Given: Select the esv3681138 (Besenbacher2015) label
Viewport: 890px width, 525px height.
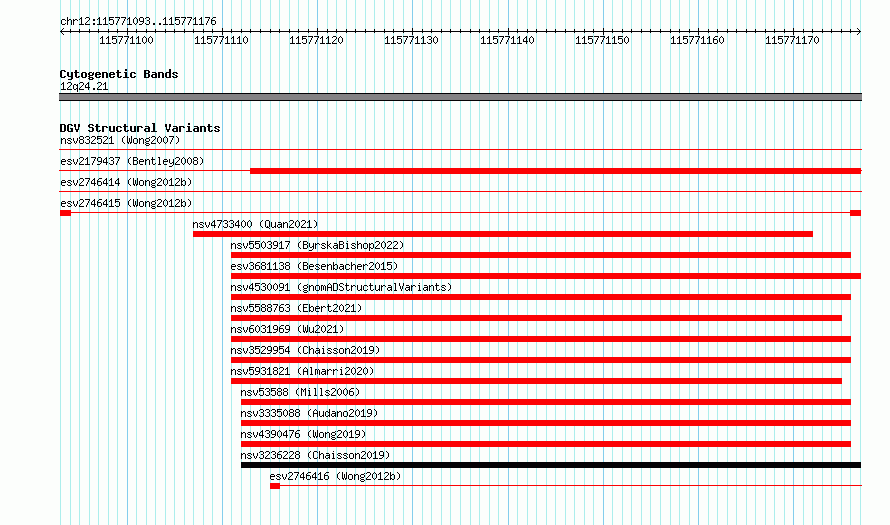Looking at the screenshot, I should point(314,266).
